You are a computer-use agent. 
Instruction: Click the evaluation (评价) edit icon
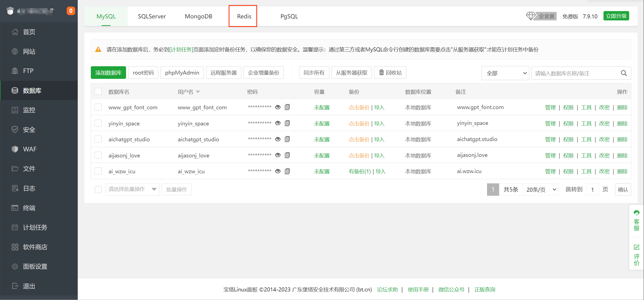pyautogui.click(x=636, y=247)
